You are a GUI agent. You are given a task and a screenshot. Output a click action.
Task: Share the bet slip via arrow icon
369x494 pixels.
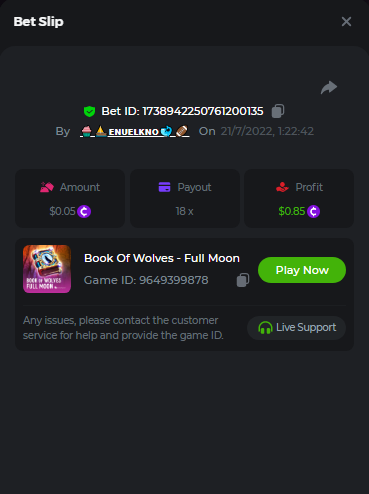pyautogui.click(x=329, y=88)
